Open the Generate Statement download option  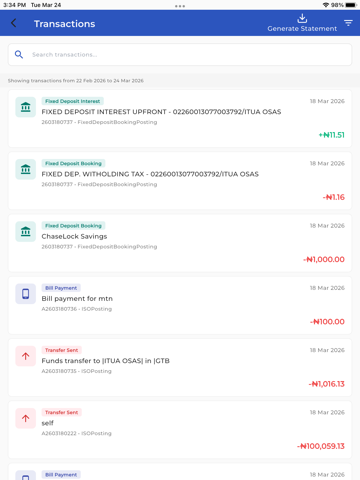(x=302, y=23)
